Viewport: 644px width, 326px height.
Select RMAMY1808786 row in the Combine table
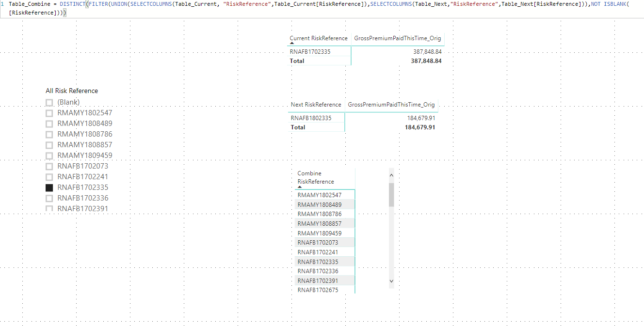325,214
